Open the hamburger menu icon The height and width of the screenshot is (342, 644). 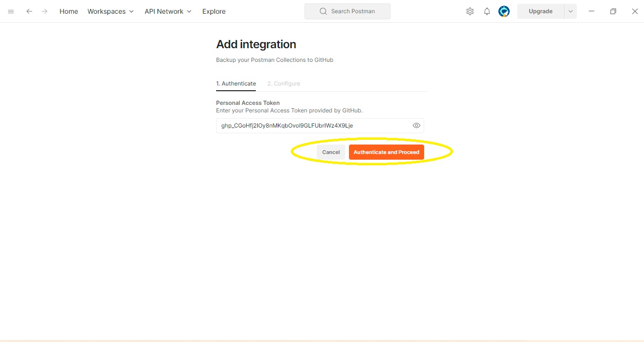(x=11, y=11)
